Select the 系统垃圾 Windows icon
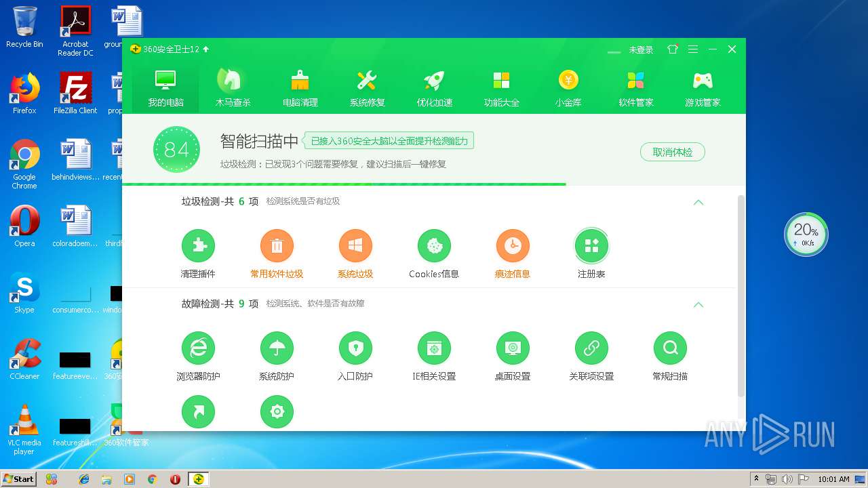The width and height of the screenshot is (868, 488). pos(355,246)
